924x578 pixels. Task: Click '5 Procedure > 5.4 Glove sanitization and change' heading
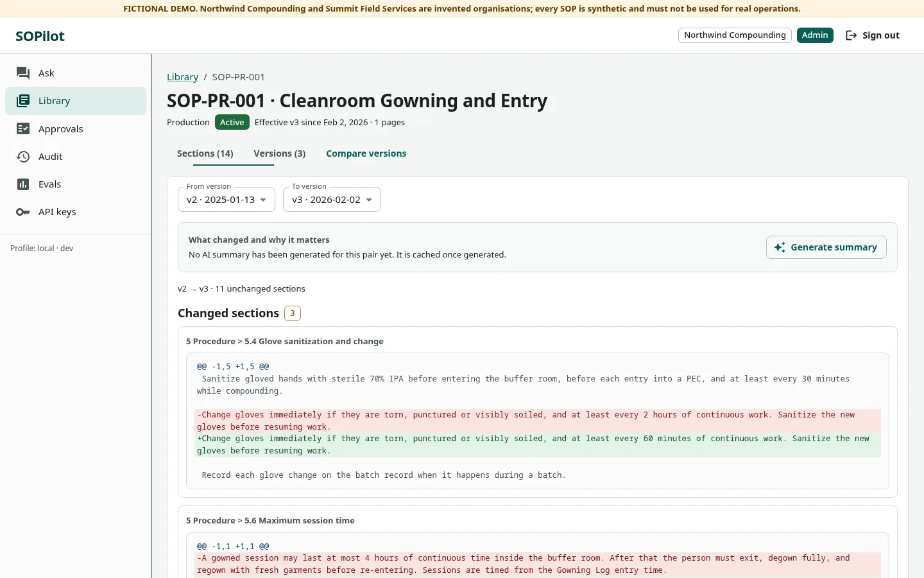point(285,342)
